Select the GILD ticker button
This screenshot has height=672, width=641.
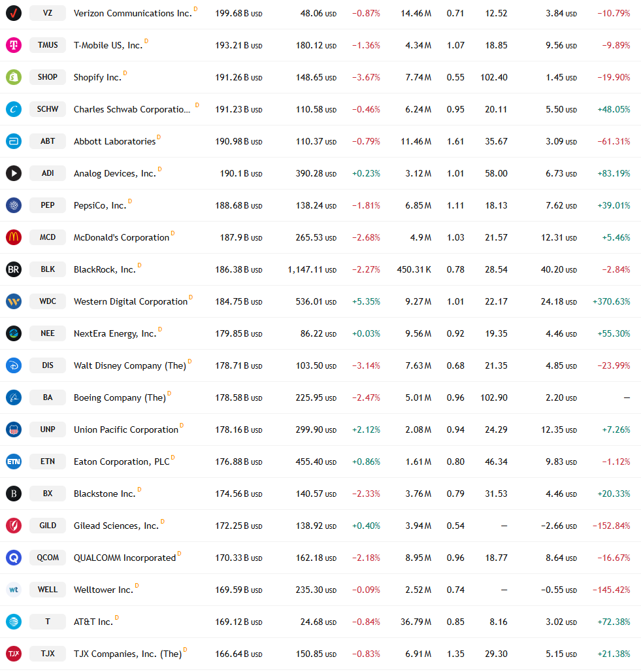point(48,526)
